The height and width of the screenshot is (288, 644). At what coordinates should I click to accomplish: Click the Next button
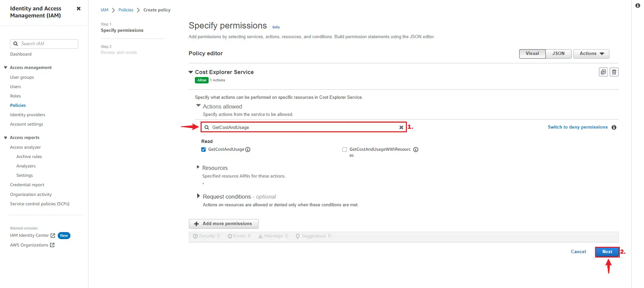click(x=607, y=252)
